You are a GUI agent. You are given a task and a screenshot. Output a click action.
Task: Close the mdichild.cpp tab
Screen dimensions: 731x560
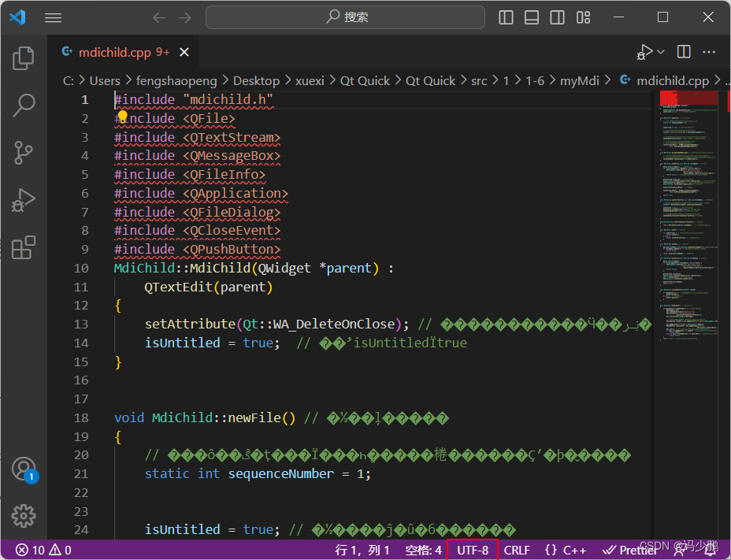[x=184, y=52]
